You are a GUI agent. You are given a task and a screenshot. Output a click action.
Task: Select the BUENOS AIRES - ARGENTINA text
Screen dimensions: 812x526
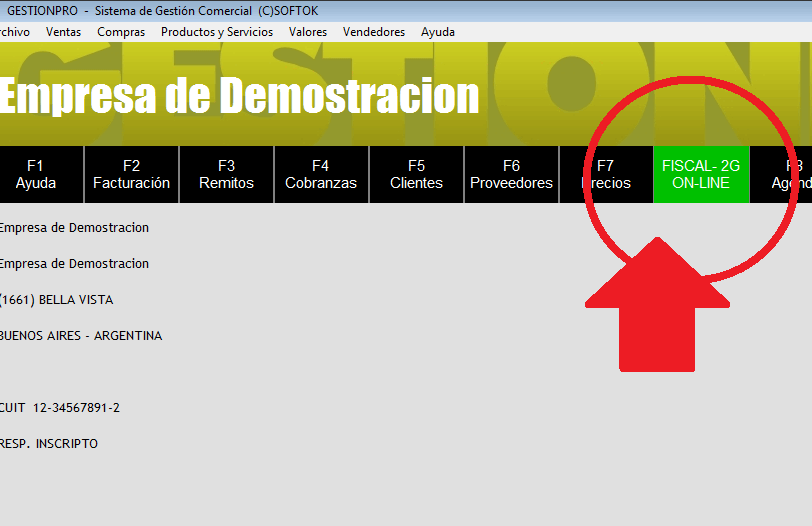pos(81,336)
